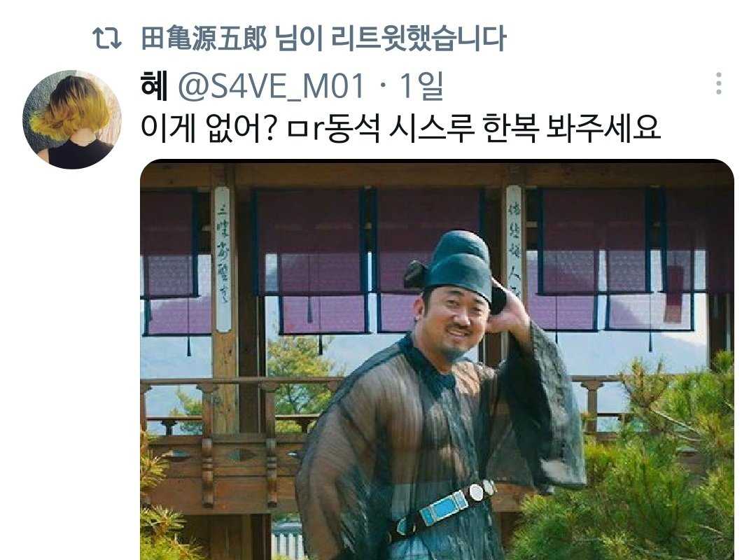Image resolution: width=756 pixels, height=560 pixels.
Task: Open the tweet text 이게 없어?
Action: (x=208, y=128)
